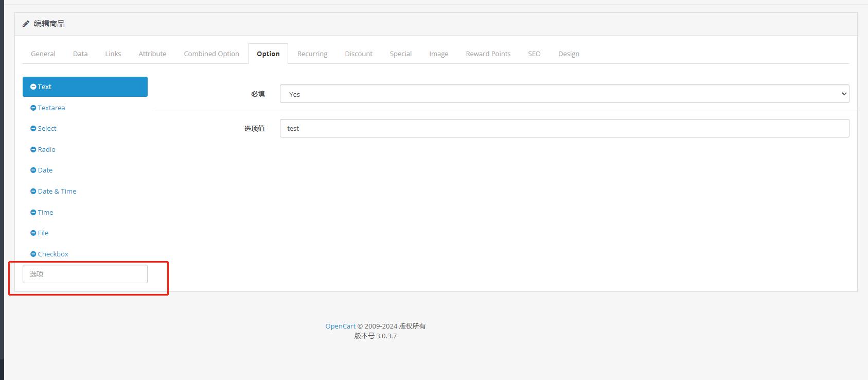Screen dimensions: 868x380
Task: Click the minus icon beside Date option
Action: (33, 170)
